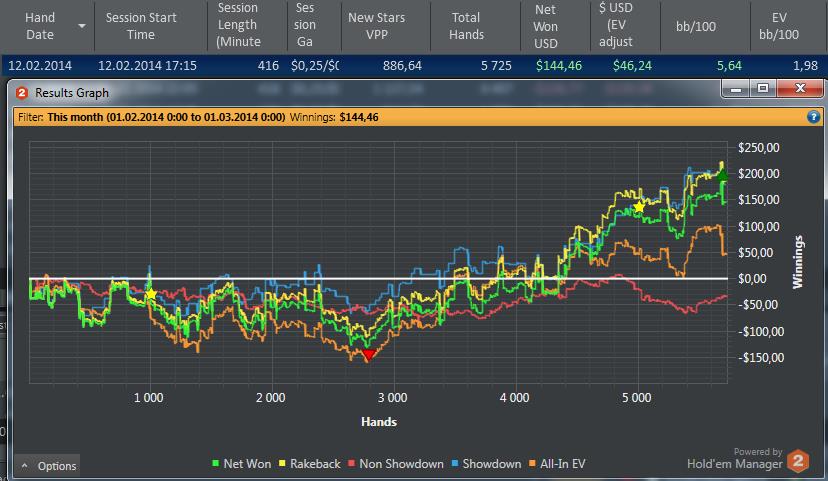Image resolution: width=828 pixels, height=481 pixels.
Task: Click the 1,98 EV bb/100 cell
Action: pos(805,65)
